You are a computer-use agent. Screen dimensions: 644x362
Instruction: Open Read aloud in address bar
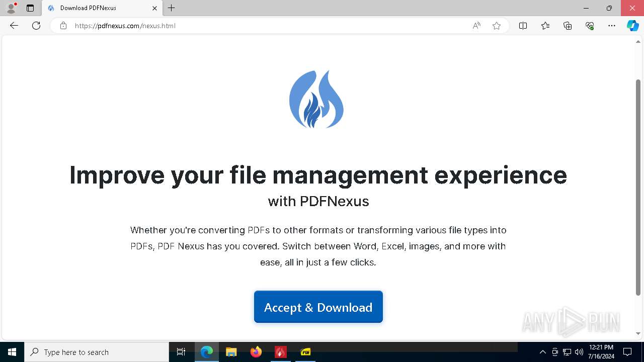(x=476, y=26)
